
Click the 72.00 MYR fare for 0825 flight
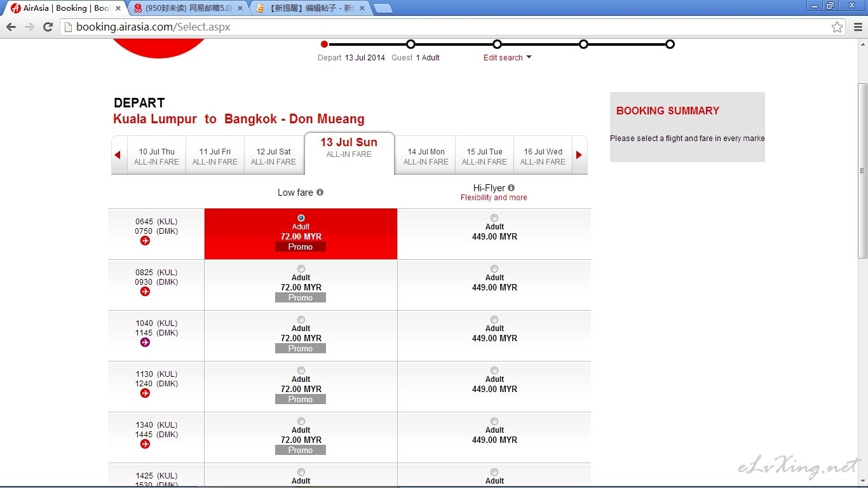coord(301,287)
